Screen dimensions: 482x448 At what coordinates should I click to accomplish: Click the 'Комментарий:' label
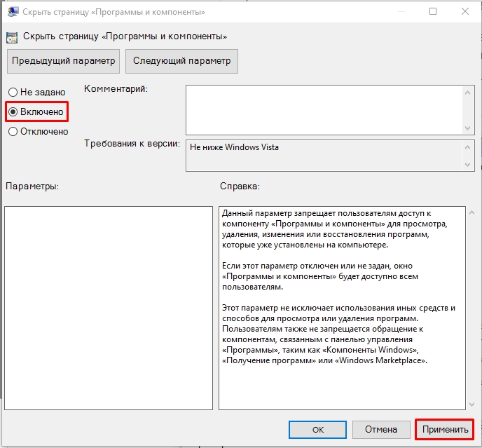click(x=116, y=89)
